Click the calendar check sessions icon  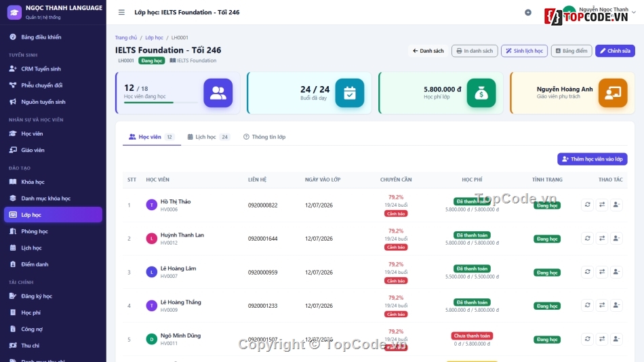coord(350,93)
